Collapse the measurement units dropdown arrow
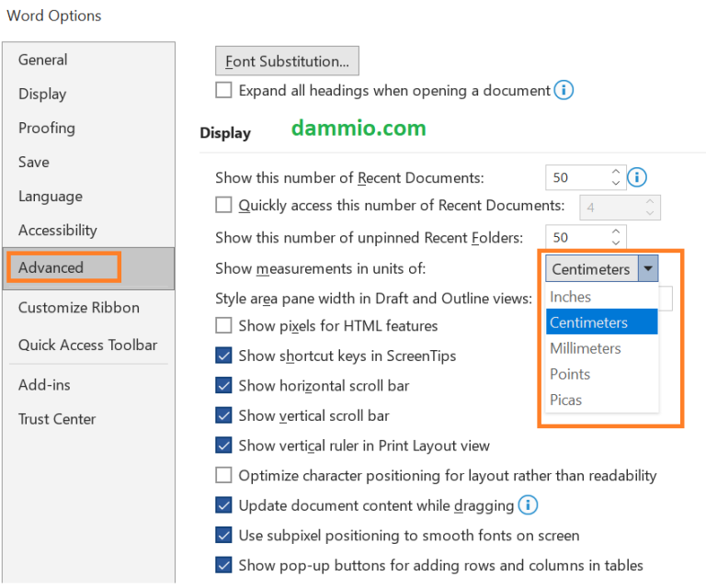This screenshot has height=588, width=706. tap(649, 269)
